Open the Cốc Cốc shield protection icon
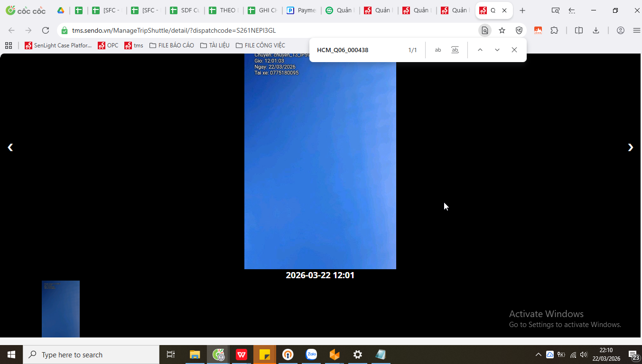This screenshot has width=642, height=364. (x=519, y=30)
